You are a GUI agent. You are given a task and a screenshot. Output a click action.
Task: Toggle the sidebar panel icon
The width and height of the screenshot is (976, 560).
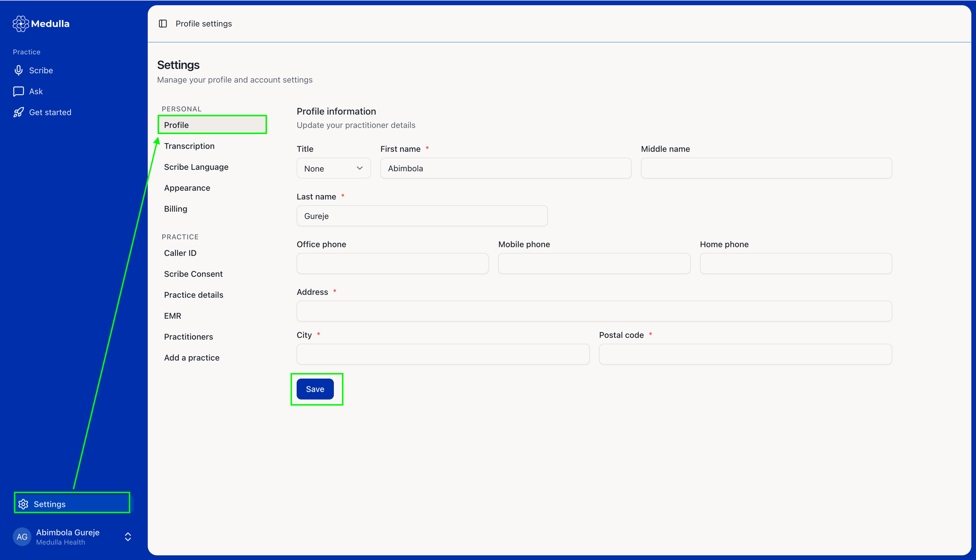(x=163, y=24)
